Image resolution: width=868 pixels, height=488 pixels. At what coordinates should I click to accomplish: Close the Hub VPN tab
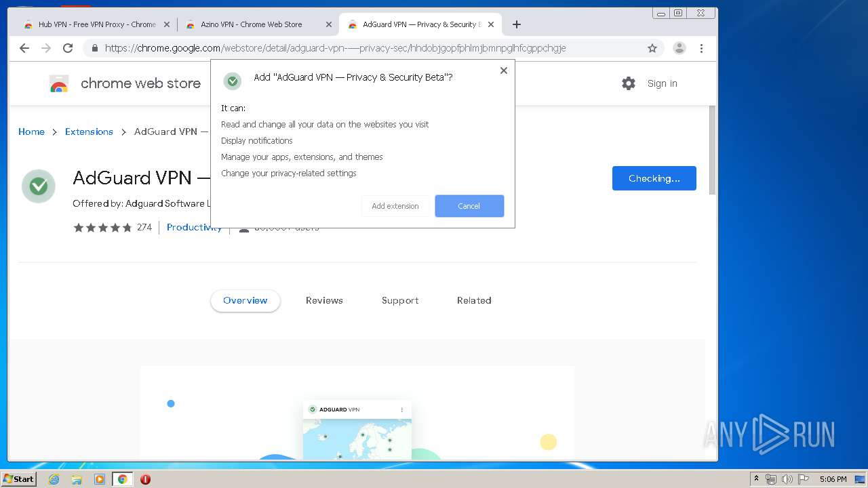pos(167,24)
